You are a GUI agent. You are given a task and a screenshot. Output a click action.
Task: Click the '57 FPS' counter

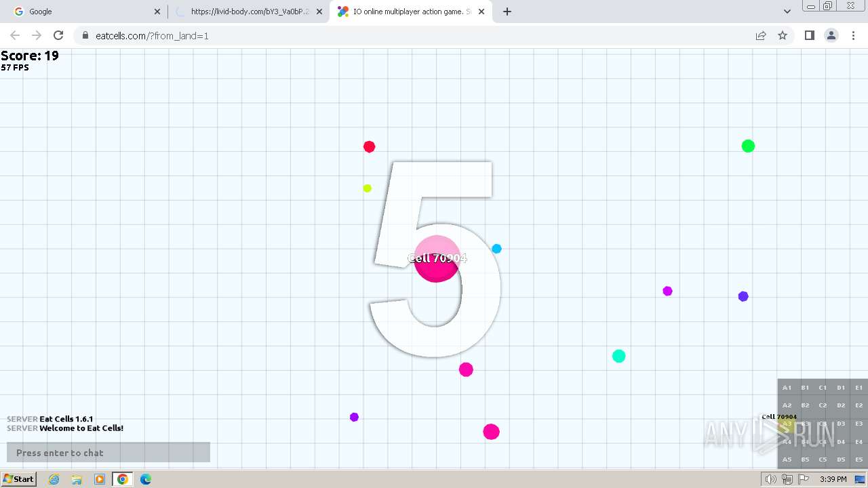coord(15,68)
